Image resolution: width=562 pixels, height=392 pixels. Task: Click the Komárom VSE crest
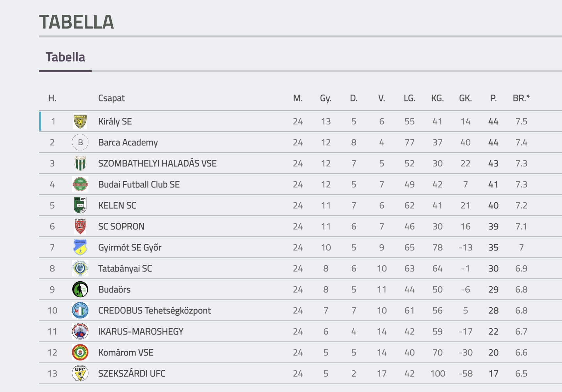(80, 353)
